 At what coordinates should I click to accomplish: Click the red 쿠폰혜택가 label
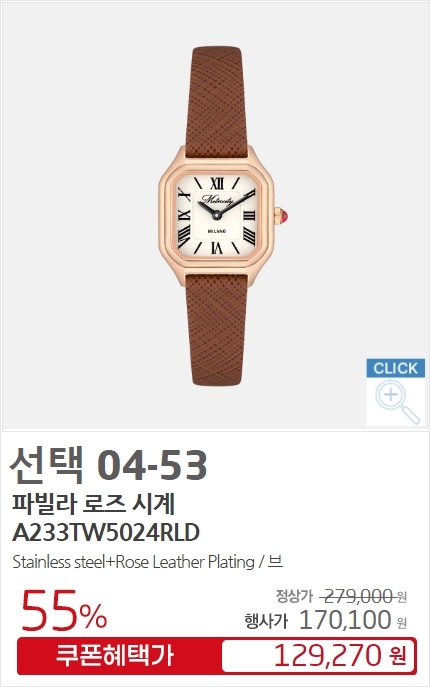tap(115, 656)
